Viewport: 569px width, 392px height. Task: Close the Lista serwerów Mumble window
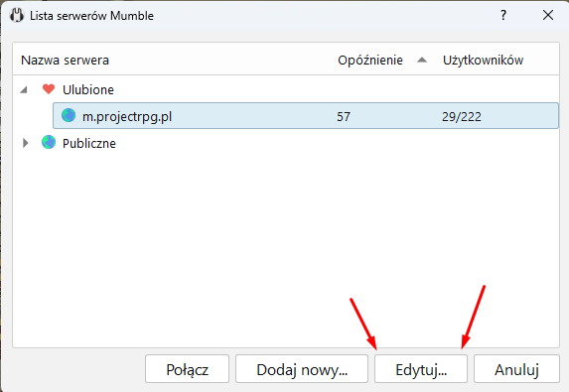pos(548,15)
